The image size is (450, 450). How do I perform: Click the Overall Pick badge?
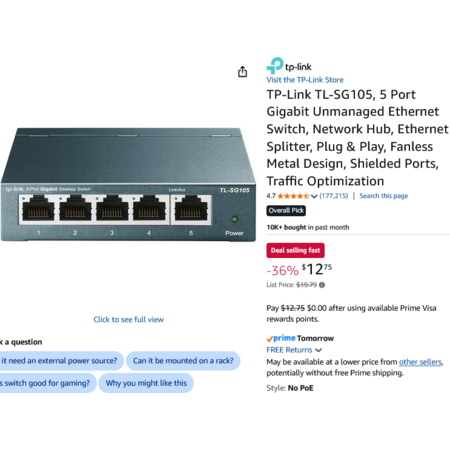(x=286, y=211)
